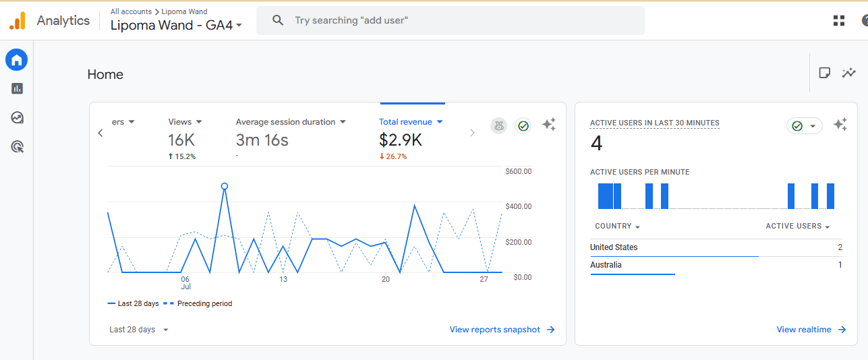
Task: Open the View reports snapshot link
Action: 502,330
